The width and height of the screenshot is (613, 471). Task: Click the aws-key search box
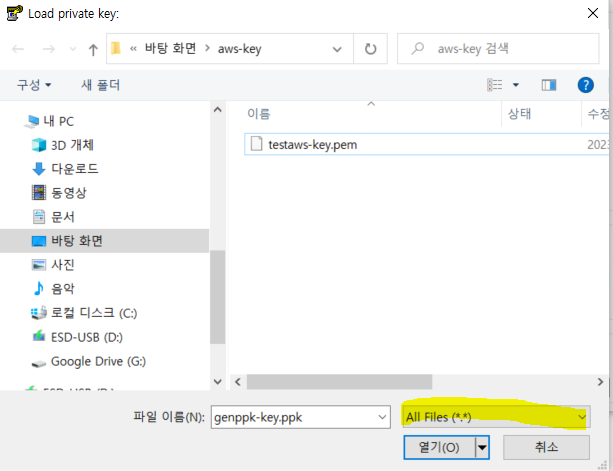pos(498,48)
